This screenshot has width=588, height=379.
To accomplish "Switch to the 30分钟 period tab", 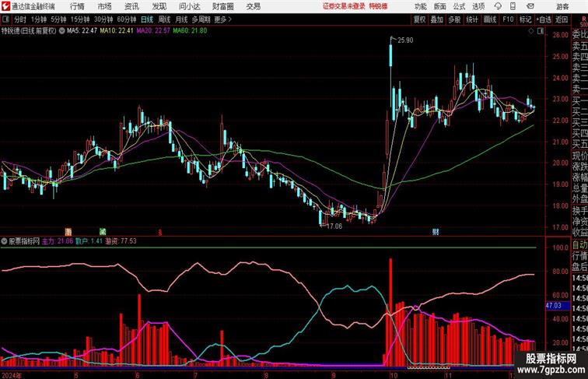I will (103, 19).
